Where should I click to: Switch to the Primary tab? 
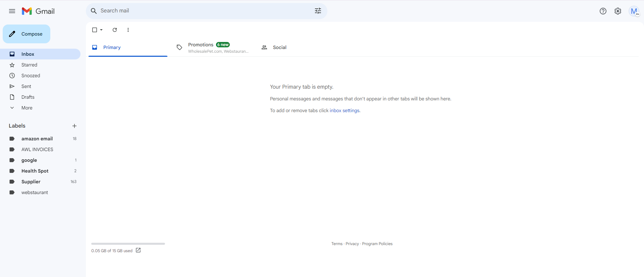click(128, 47)
